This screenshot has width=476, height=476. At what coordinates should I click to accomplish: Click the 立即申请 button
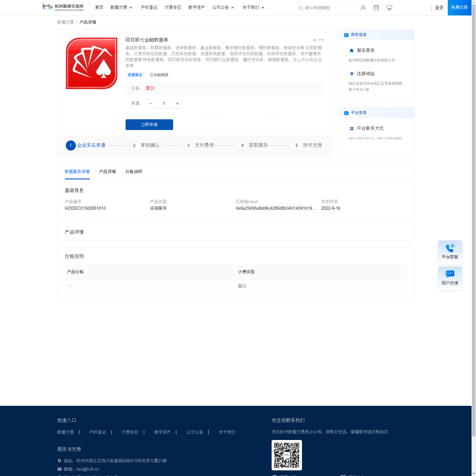pyautogui.click(x=149, y=125)
